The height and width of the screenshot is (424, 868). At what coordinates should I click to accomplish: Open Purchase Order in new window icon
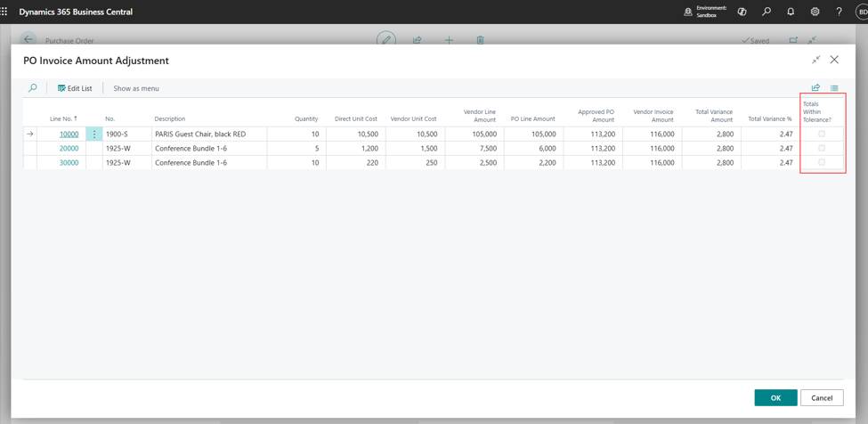coord(793,40)
